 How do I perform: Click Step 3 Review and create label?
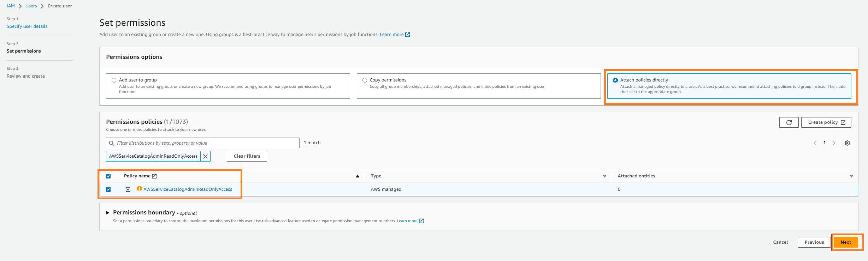coord(26,76)
